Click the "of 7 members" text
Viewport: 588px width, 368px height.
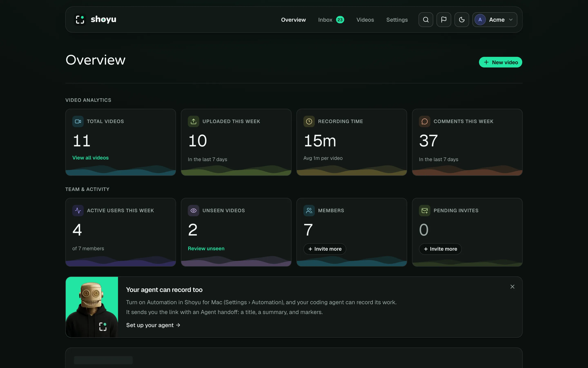tap(88, 248)
